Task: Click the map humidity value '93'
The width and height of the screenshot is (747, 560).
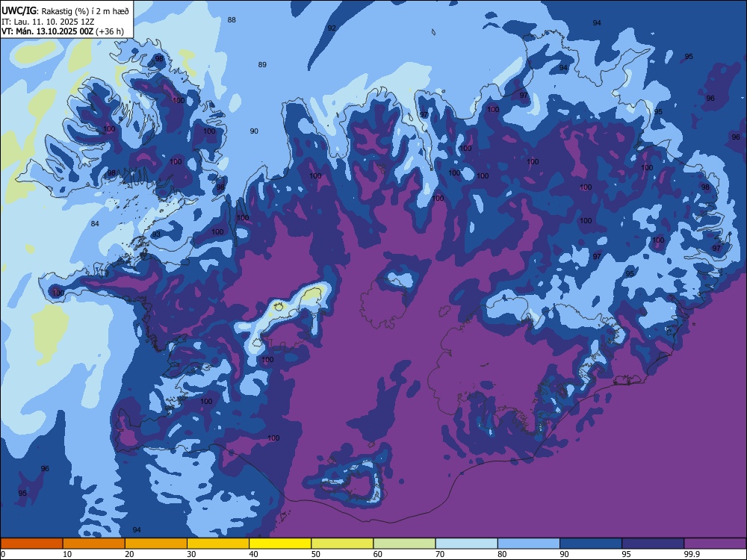Action: tap(156, 234)
